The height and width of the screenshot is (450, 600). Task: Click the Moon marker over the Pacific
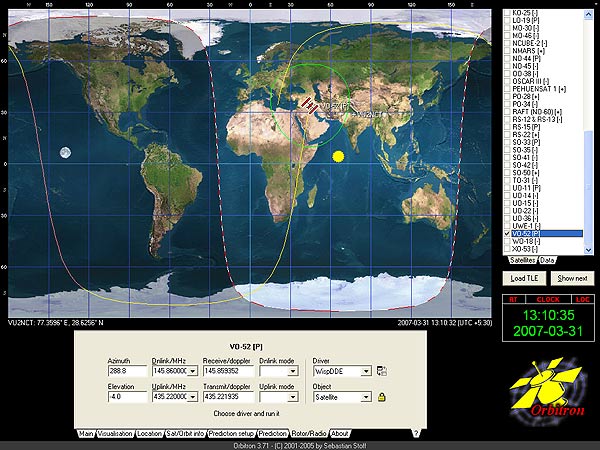coord(65,153)
